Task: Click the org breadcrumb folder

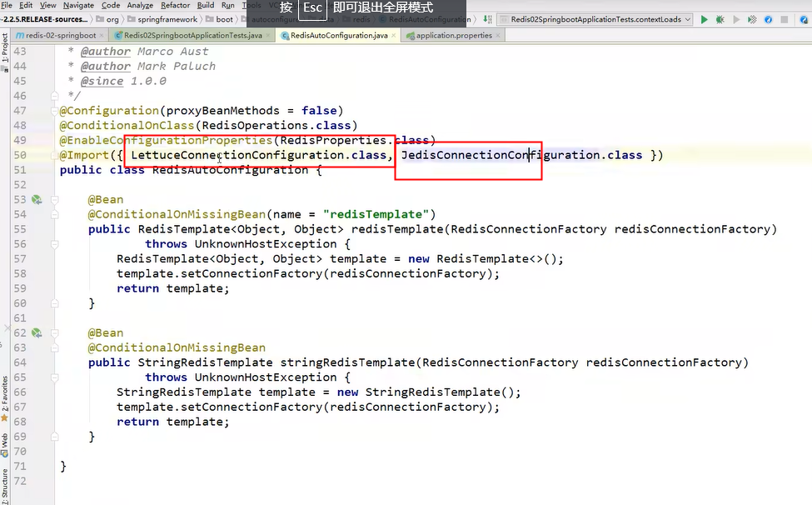Action: 107,20
